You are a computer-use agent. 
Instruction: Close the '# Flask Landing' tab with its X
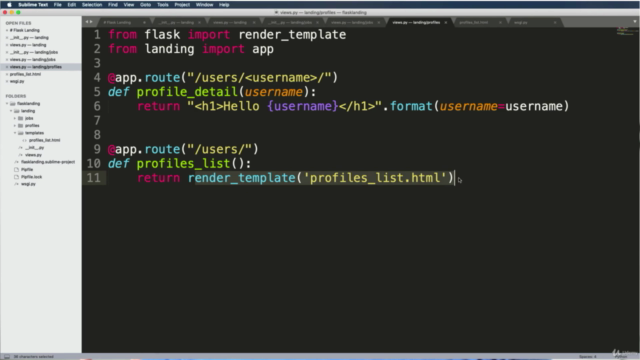[x=144, y=22]
